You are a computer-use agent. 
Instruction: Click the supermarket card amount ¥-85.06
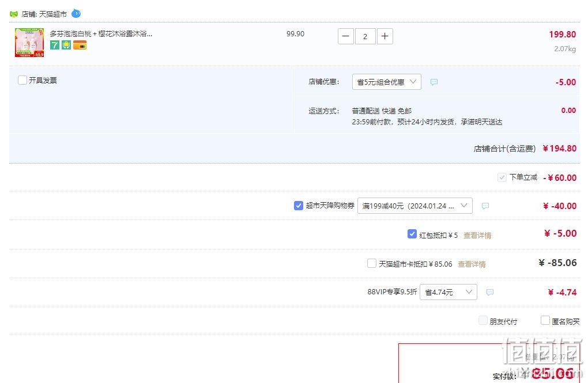click(x=557, y=263)
